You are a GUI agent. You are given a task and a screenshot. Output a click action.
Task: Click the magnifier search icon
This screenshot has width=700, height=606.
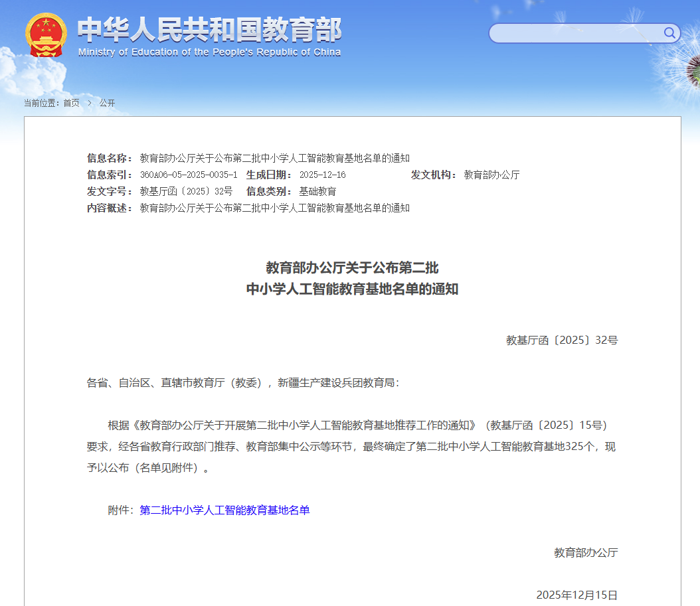click(669, 33)
